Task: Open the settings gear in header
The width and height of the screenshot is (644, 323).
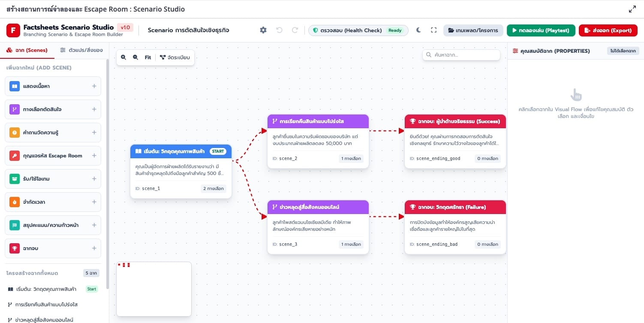Action: [x=263, y=30]
